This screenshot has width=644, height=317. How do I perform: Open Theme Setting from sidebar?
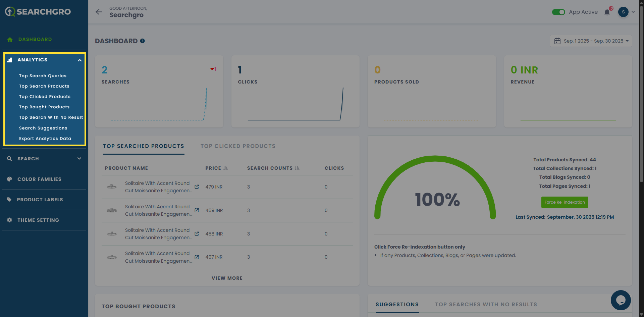tap(38, 220)
